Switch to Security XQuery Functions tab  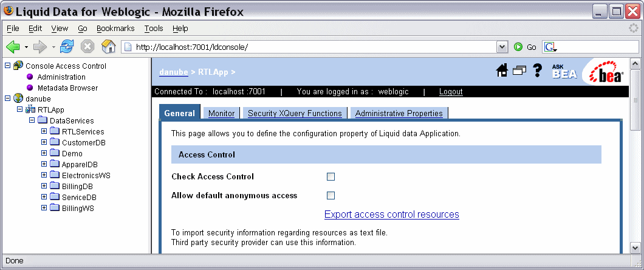295,114
